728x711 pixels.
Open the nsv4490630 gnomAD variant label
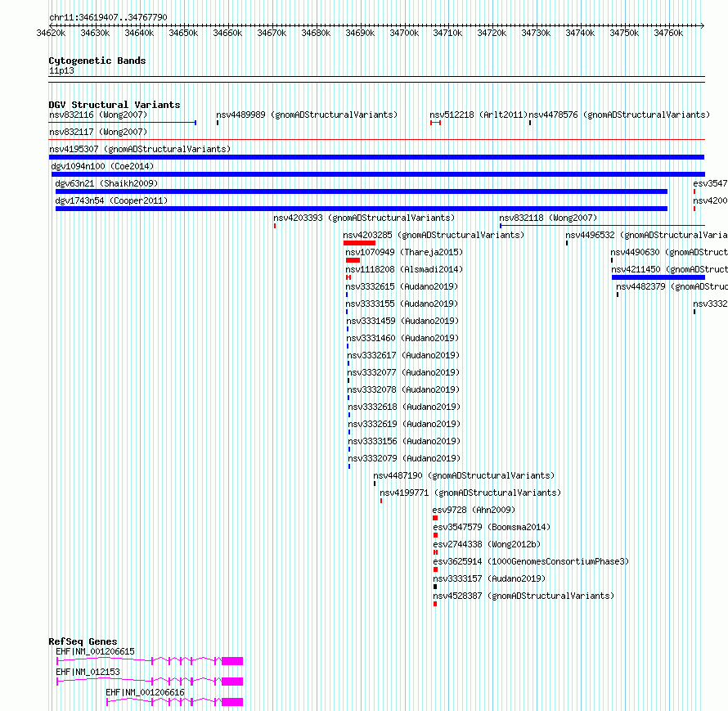click(x=669, y=252)
